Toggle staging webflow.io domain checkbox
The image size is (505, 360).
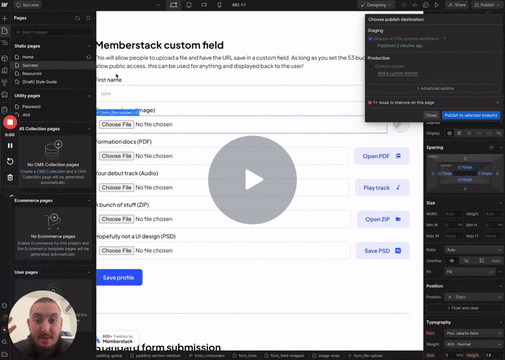pos(371,39)
